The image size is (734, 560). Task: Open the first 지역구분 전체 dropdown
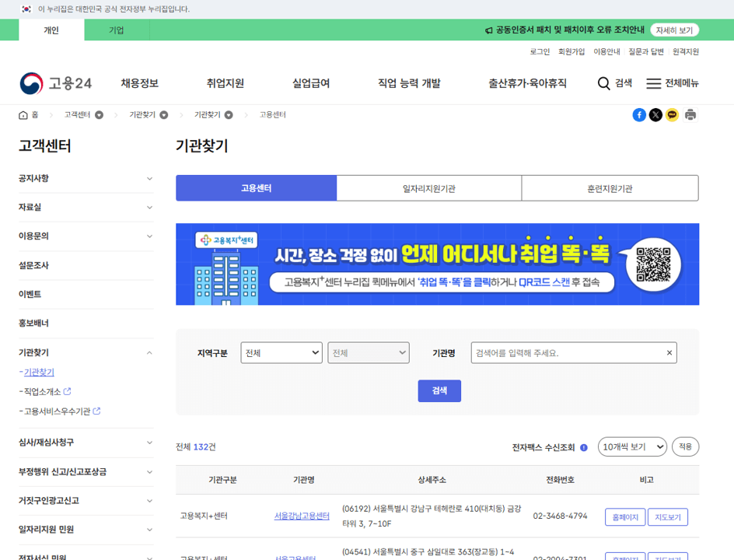click(x=281, y=352)
